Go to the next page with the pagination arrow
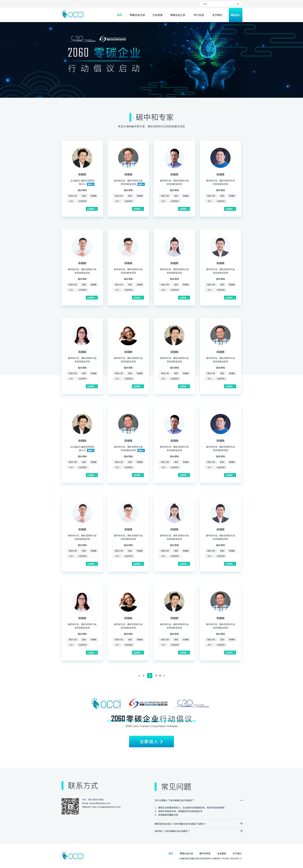 (x=164, y=676)
